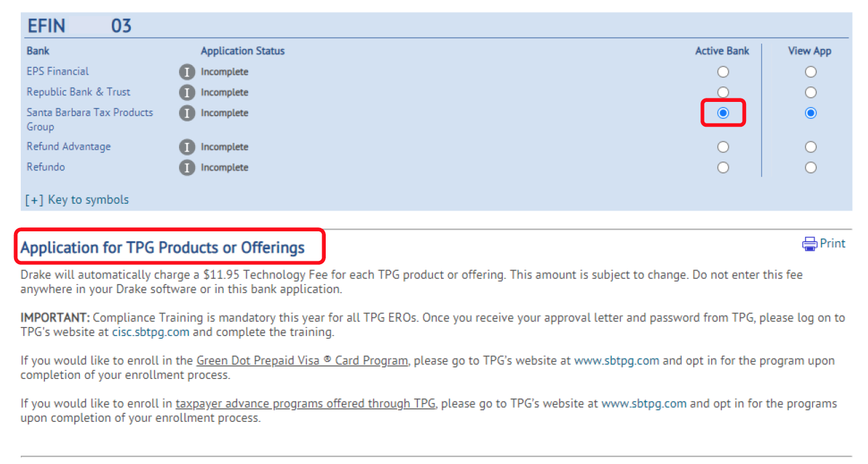Image resolution: width=868 pixels, height=464 pixels.
Task: Open the Refundo bank link
Action: [46, 167]
